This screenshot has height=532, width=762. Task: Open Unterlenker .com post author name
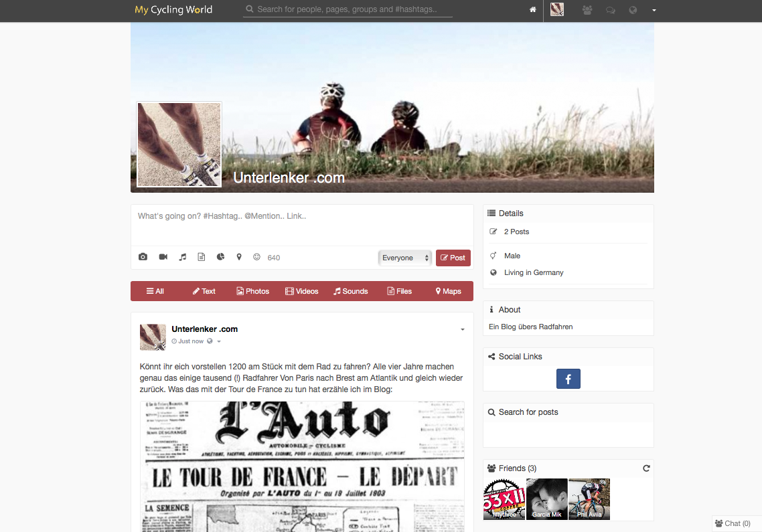[205, 329]
